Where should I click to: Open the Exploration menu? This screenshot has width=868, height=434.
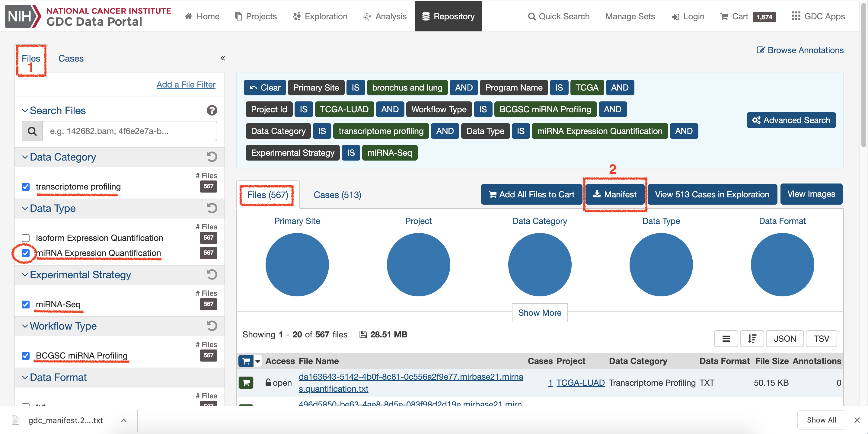click(x=320, y=16)
